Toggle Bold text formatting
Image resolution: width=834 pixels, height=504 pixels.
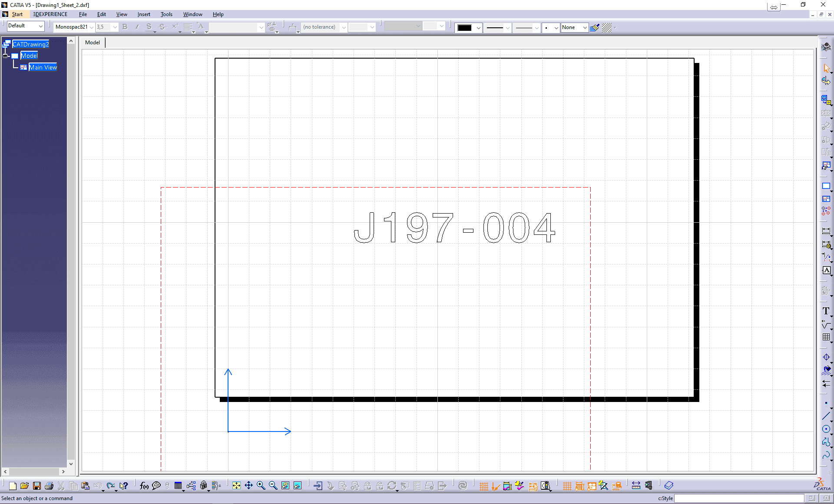(x=125, y=27)
